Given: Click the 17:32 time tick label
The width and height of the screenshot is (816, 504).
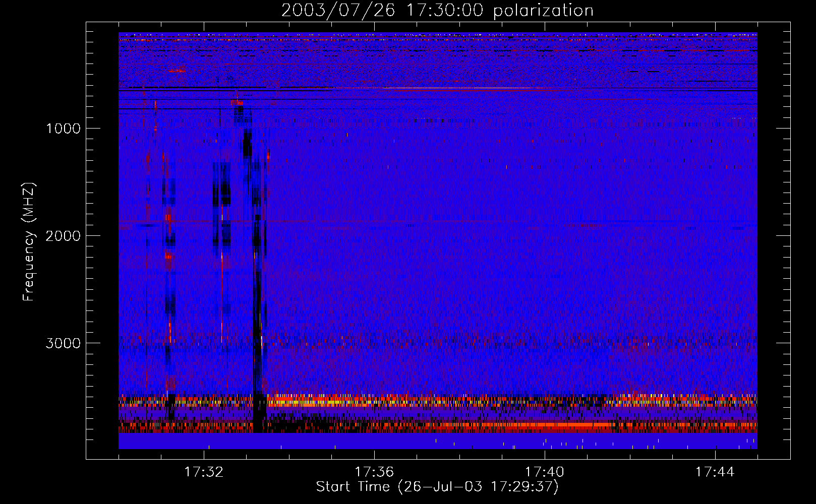Looking at the screenshot, I should click(x=204, y=472).
